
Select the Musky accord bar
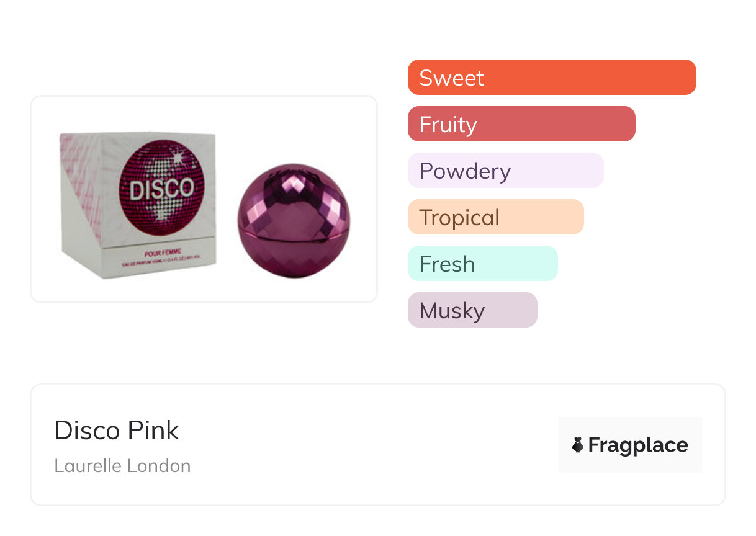pyautogui.click(x=472, y=310)
